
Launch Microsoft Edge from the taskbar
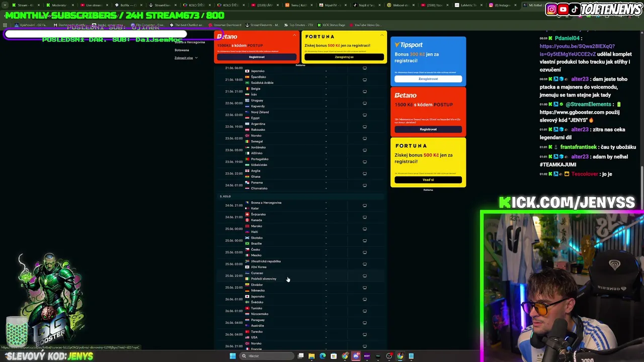click(x=323, y=356)
